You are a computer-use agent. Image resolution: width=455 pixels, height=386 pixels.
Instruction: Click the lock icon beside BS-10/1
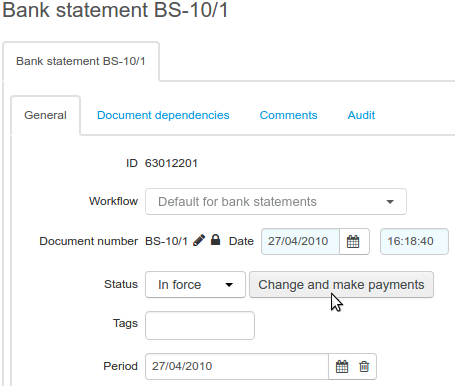tap(216, 240)
